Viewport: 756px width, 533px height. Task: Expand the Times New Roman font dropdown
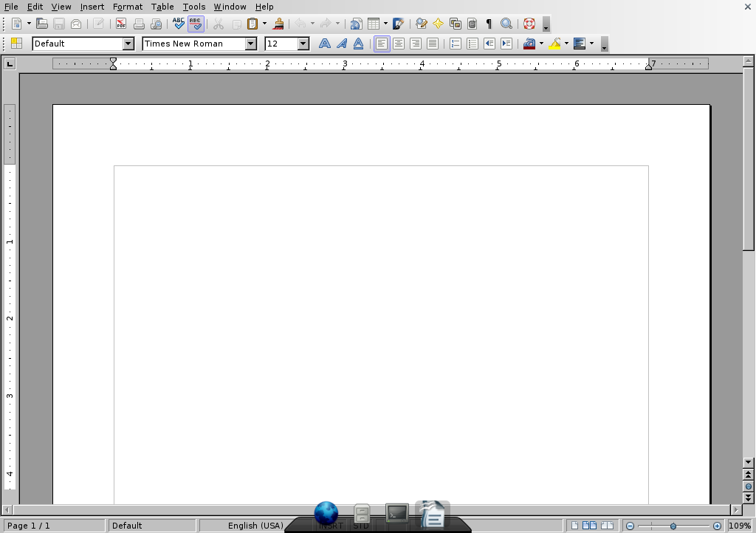pyautogui.click(x=251, y=44)
